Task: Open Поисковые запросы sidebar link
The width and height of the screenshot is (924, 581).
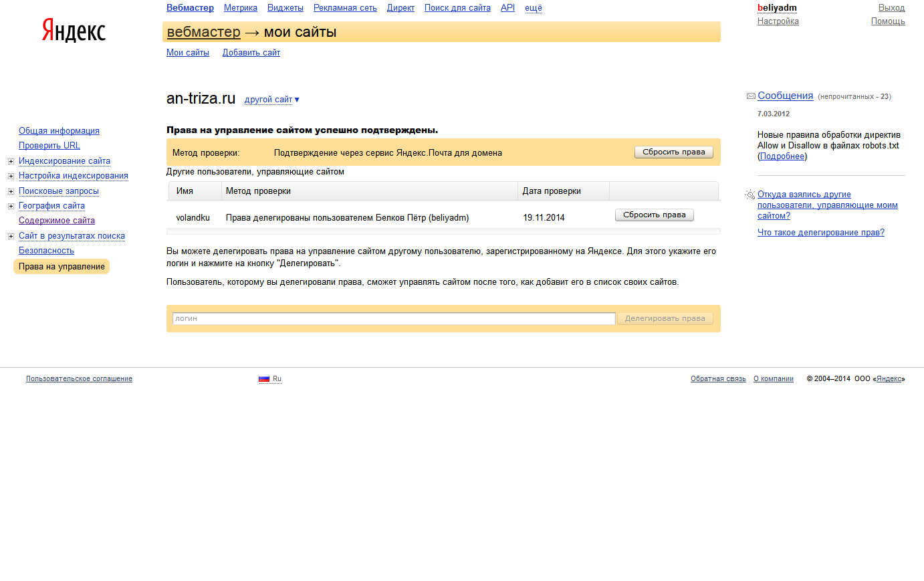Action: click(x=59, y=191)
